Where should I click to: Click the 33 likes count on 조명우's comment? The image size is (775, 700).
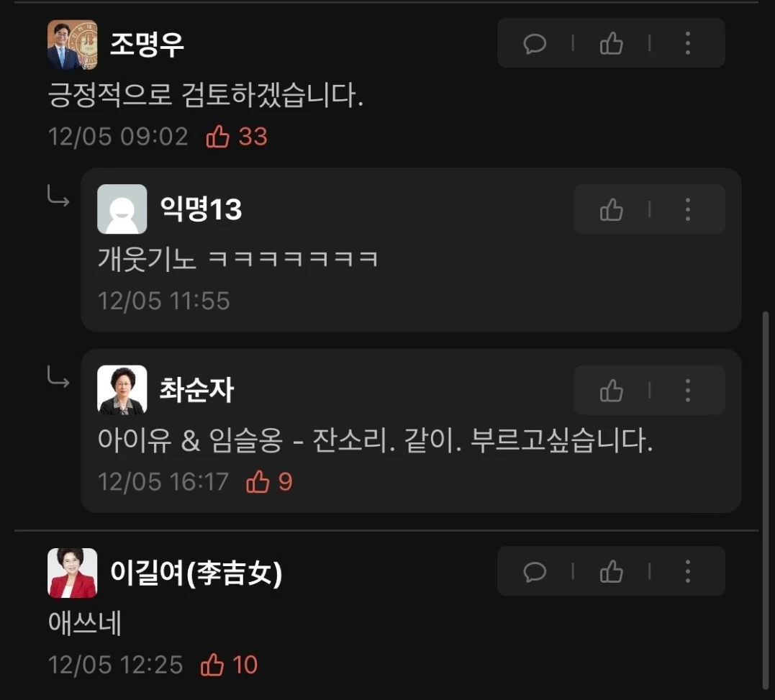pos(253,137)
